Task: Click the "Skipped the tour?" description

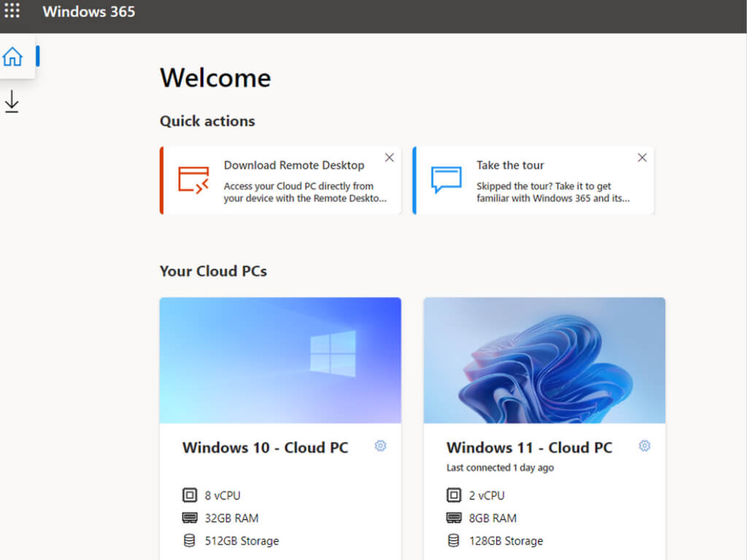Action: tap(553, 192)
